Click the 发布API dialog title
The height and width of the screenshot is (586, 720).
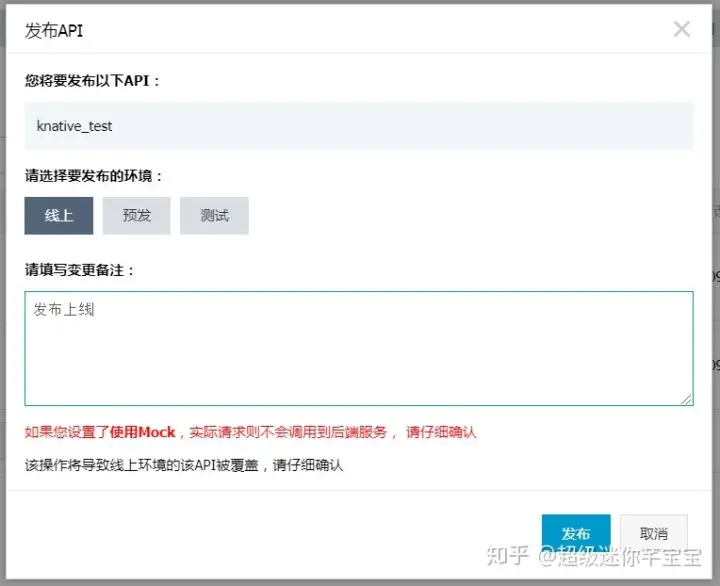(54, 31)
